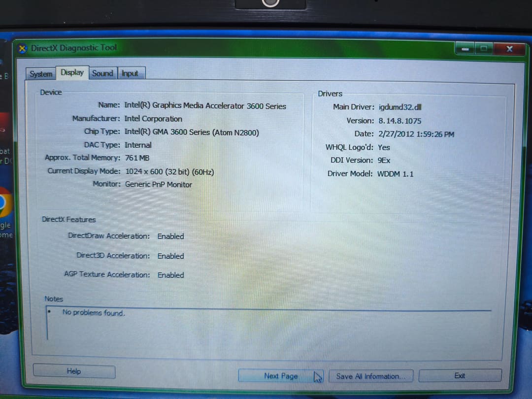
Task: Open the Sound tab
Action: click(102, 73)
